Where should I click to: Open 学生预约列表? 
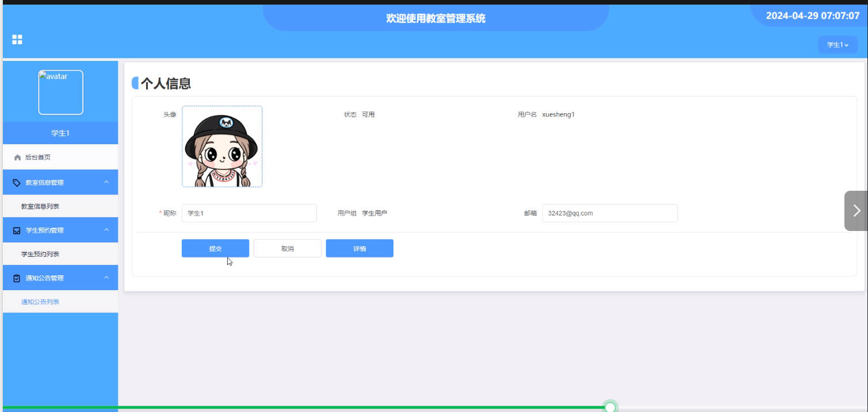60,254
